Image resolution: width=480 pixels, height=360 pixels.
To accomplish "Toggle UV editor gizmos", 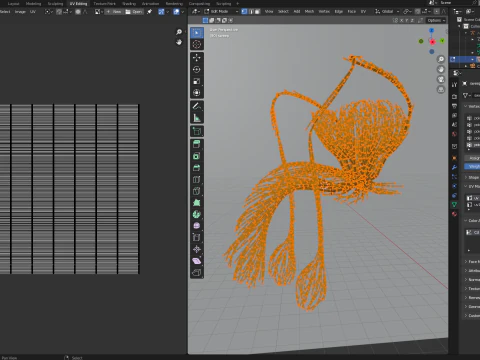I will click(161, 12).
